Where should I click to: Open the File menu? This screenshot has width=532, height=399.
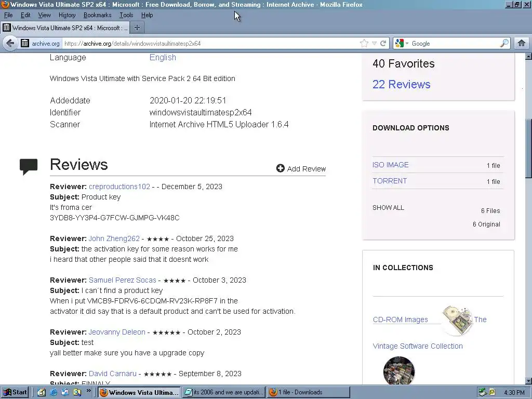tap(8, 15)
